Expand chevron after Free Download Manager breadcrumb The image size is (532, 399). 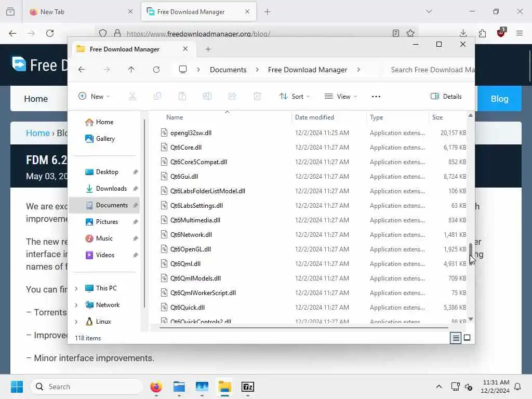tap(358, 70)
